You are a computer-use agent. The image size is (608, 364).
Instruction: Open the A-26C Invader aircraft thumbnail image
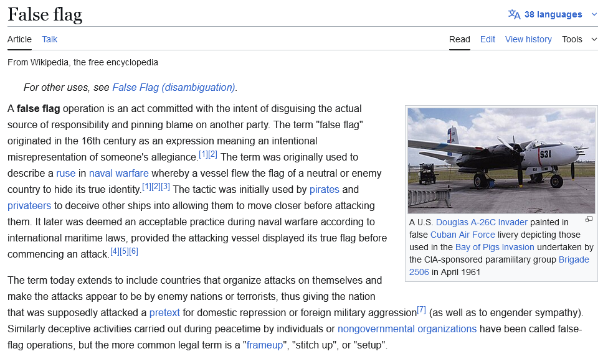501,161
